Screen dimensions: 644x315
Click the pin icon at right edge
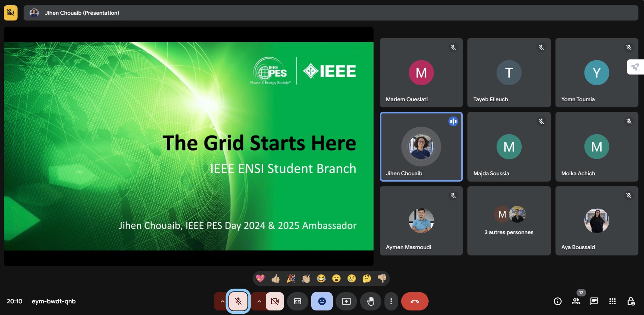point(635,67)
